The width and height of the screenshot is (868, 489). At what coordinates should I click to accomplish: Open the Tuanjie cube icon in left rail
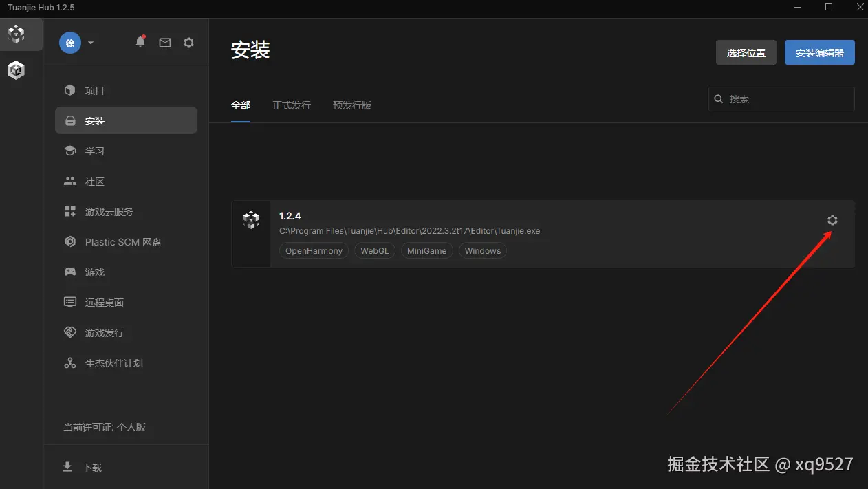point(16,34)
